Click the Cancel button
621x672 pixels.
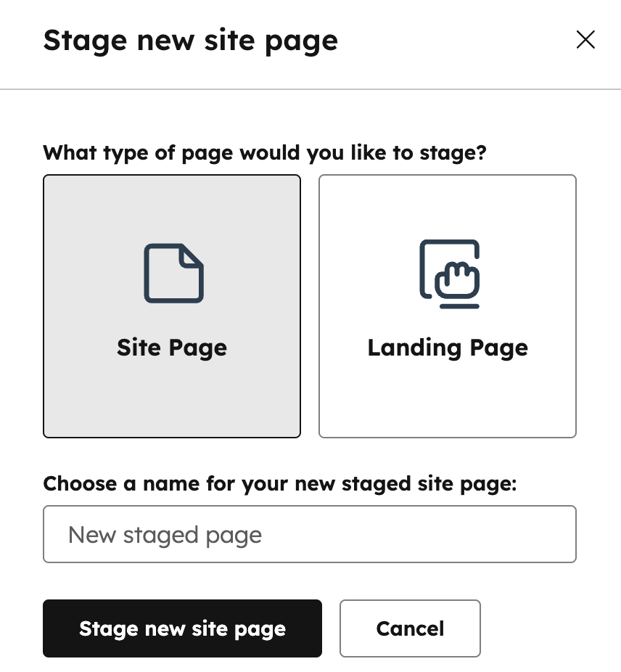click(x=410, y=628)
